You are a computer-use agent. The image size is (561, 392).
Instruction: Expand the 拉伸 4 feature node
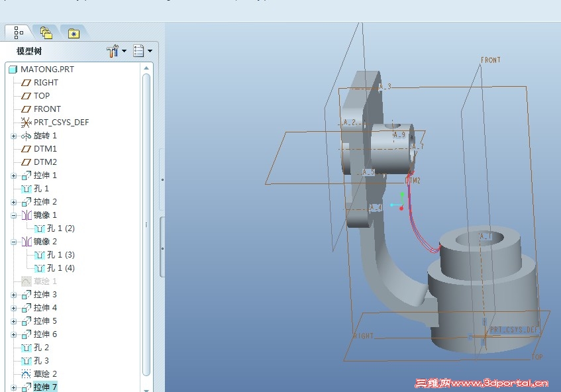(14, 308)
